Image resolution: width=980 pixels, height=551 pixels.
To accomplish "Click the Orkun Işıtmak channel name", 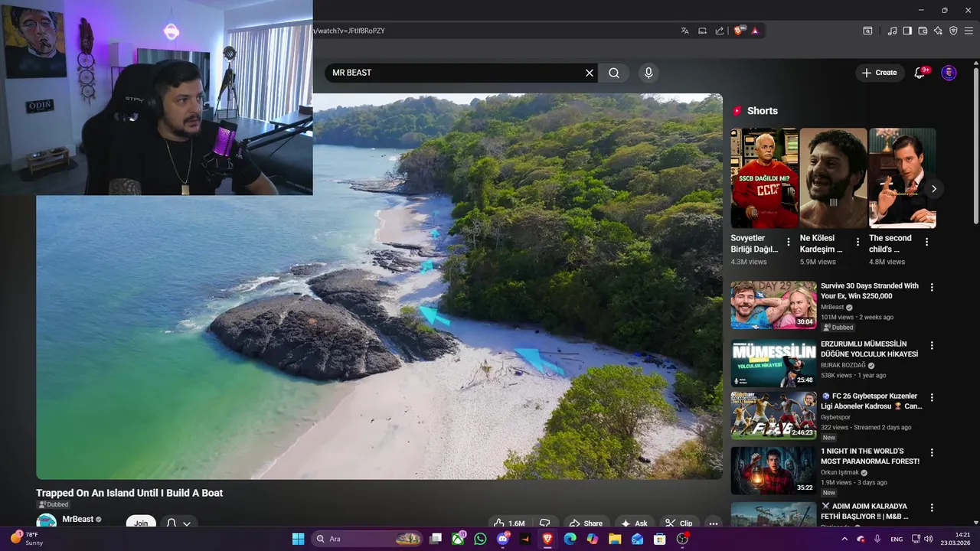I will pos(839,472).
